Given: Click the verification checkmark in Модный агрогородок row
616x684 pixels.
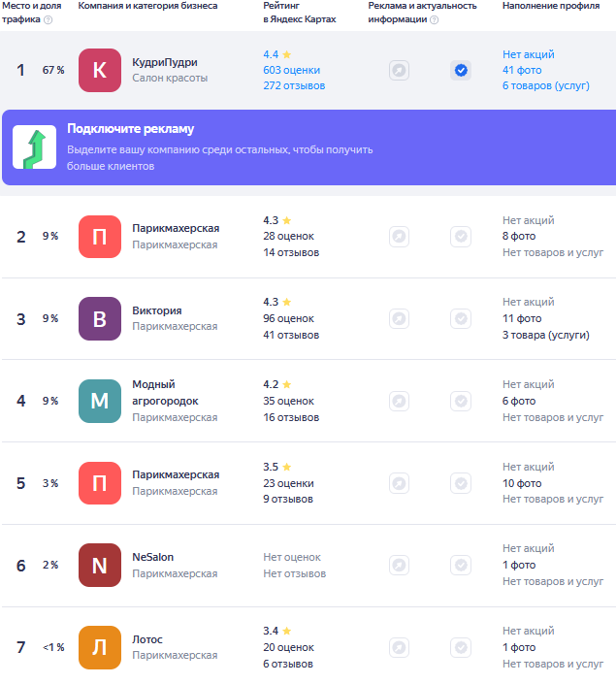Looking at the screenshot, I should pos(461,401).
